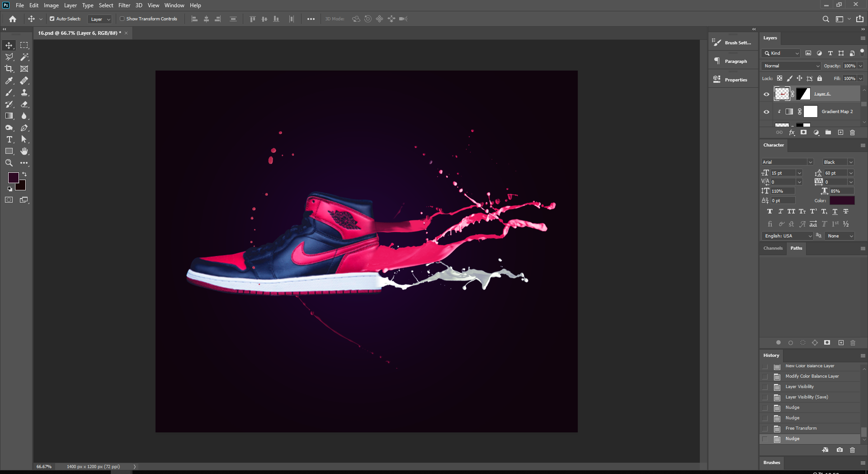Image resolution: width=868 pixels, height=474 pixels.
Task: Open language English: USA dropdown
Action: point(787,236)
